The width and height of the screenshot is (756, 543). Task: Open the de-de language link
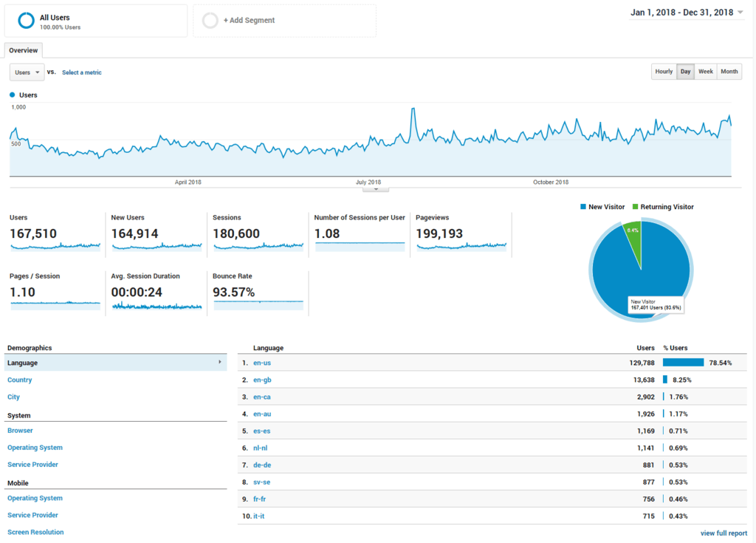[262, 465]
